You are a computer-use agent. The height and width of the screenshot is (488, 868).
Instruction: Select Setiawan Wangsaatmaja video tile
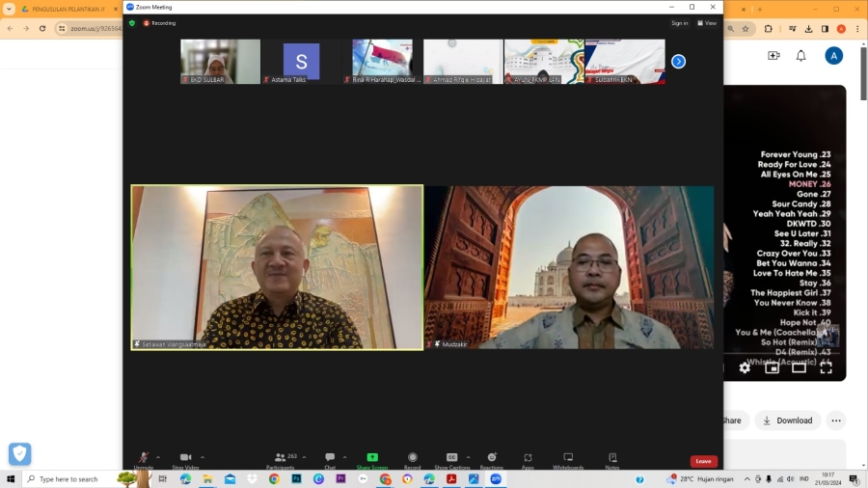[278, 267]
